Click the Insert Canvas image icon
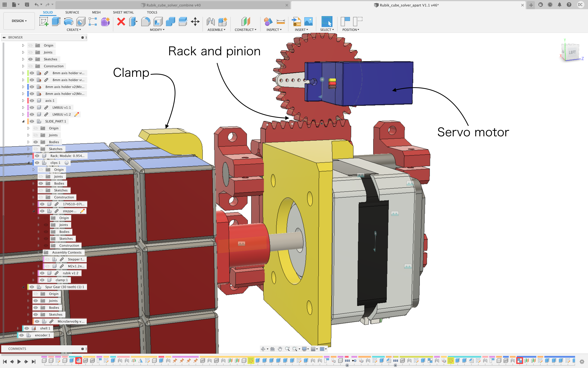588x368 pixels. [308, 21]
